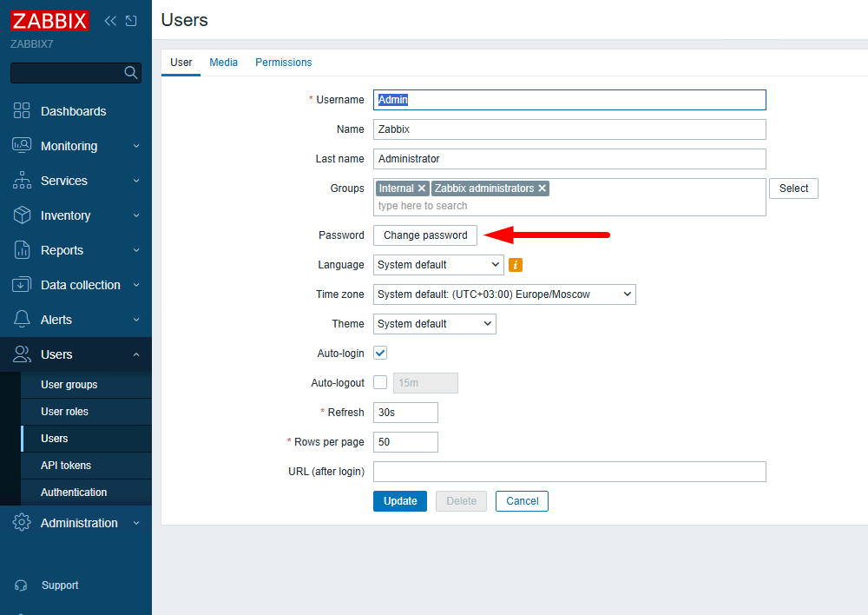The height and width of the screenshot is (615, 868).
Task: Click the Data collection download icon
Action: coord(22,285)
